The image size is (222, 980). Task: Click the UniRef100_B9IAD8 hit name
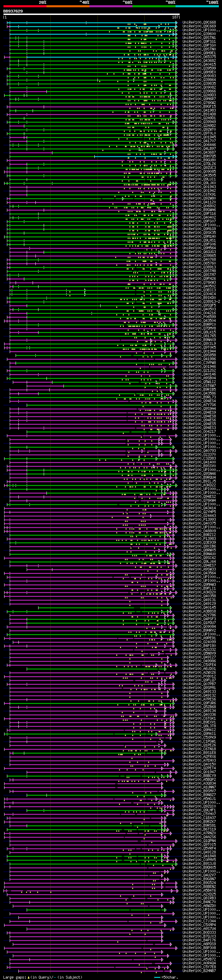199,114
